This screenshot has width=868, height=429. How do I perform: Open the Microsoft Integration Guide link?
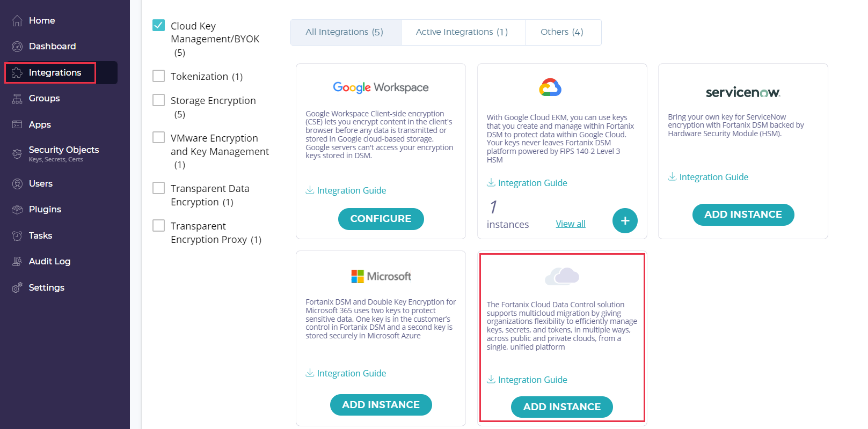pyautogui.click(x=351, y=373)
